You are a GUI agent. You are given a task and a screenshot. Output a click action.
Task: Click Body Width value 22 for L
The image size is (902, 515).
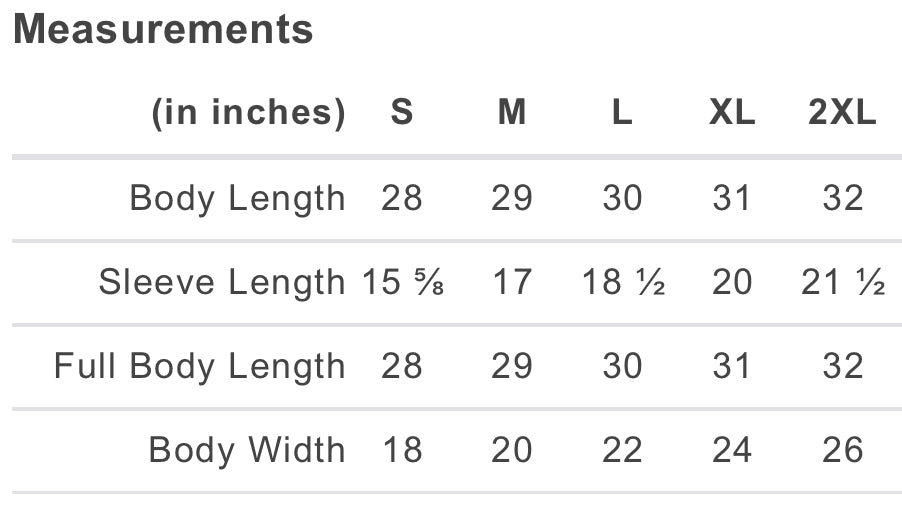point(622,450)
